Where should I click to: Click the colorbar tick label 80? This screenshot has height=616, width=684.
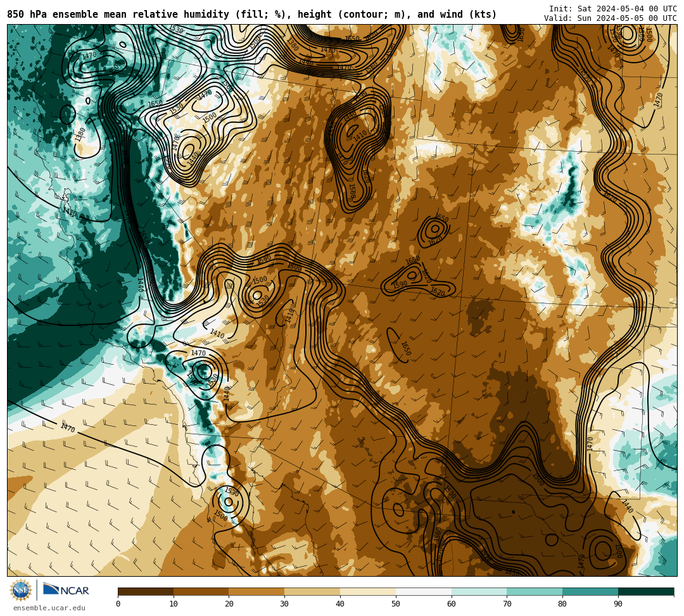click(x=563, y=604)
